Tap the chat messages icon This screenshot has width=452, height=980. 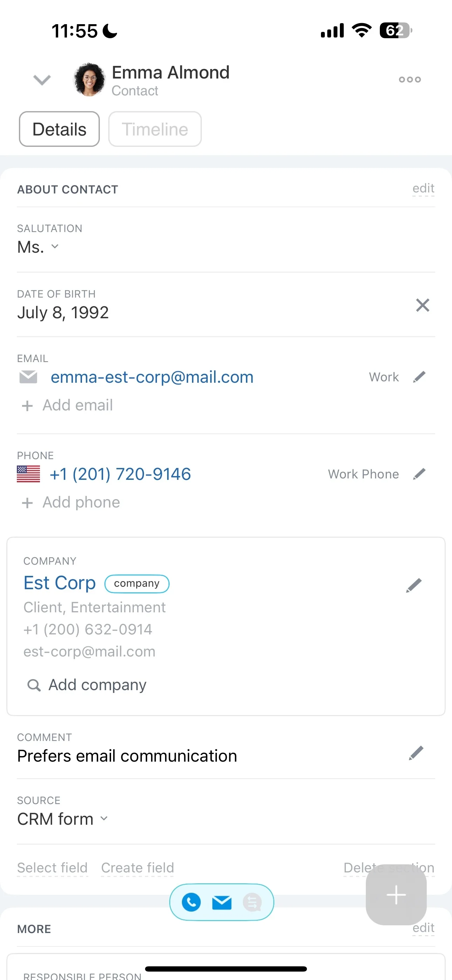click(252, 902)
